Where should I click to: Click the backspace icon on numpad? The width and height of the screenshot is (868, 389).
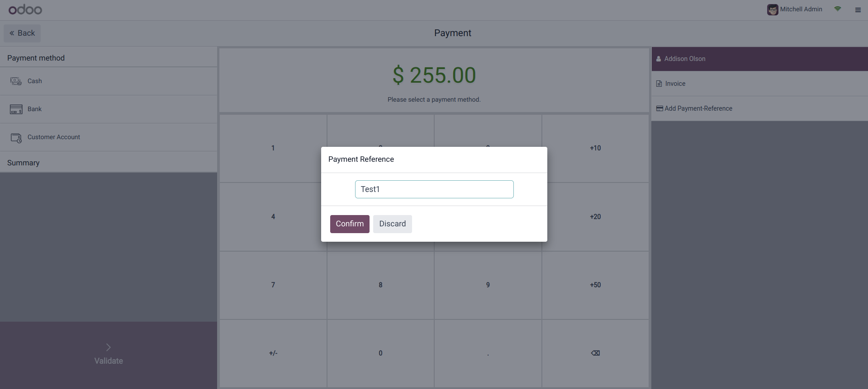[x=595, y=353]
